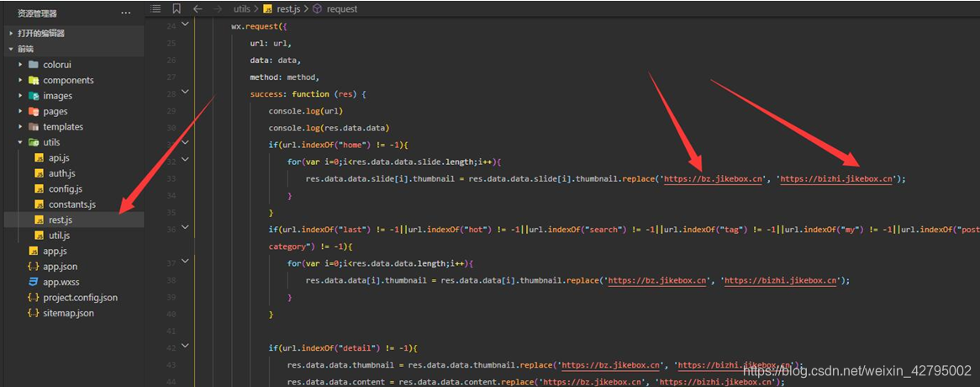Viewport: 980px width, 387px height.
Task: Click the JS file icon next to app.js
Action: tap(33, 252)
